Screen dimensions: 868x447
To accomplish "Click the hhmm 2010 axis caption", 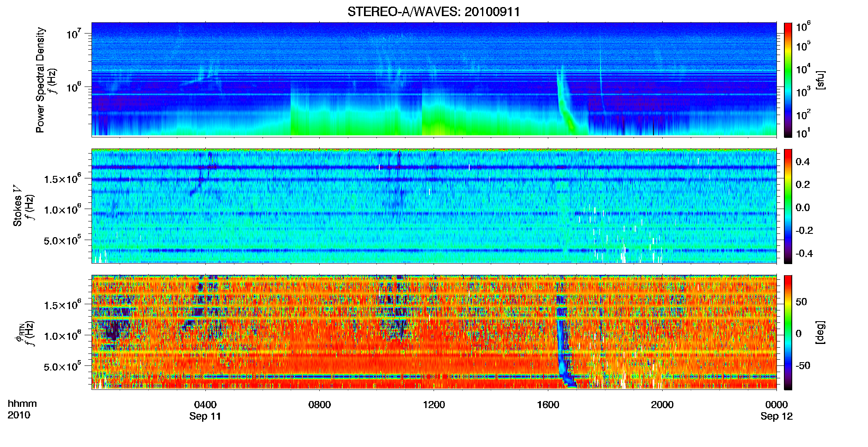I will click(22, 409).
